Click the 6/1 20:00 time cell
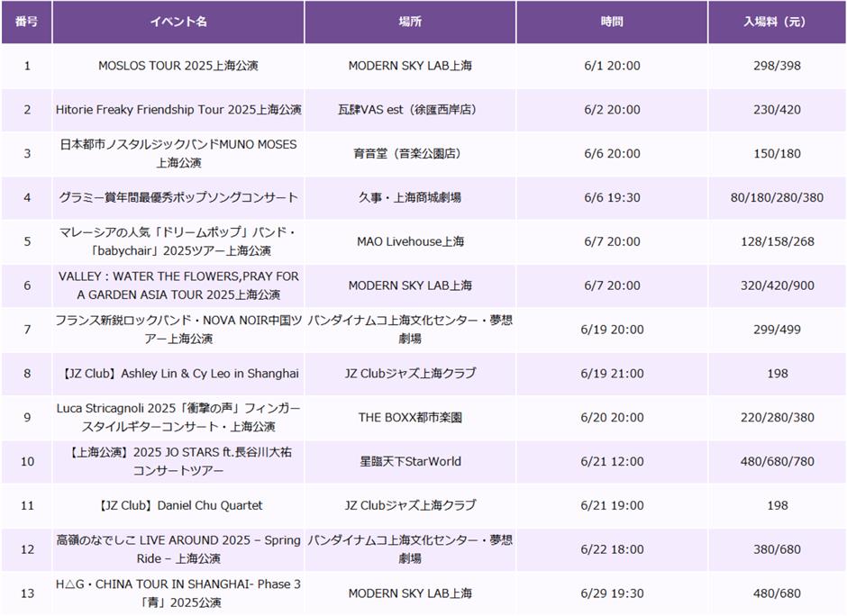 [x=612, y=66]
